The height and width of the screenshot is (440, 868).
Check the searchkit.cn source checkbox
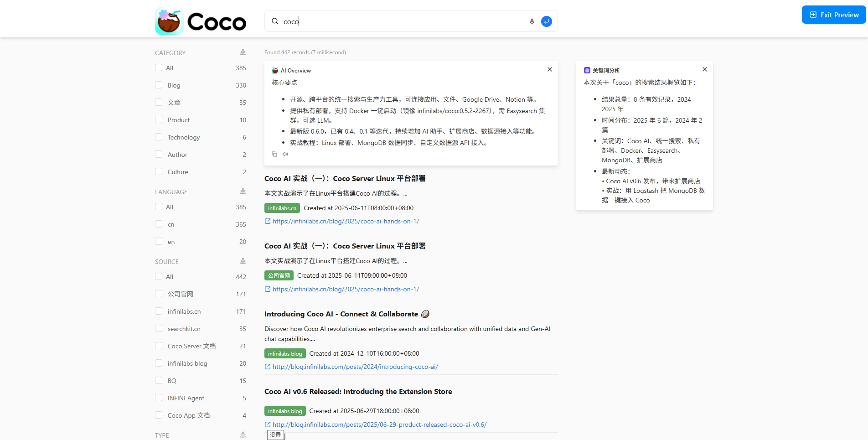tap(159, 328)
